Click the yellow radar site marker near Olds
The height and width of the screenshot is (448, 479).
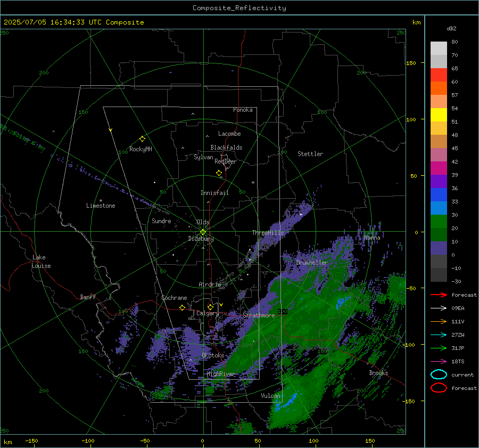pos(203,232)
